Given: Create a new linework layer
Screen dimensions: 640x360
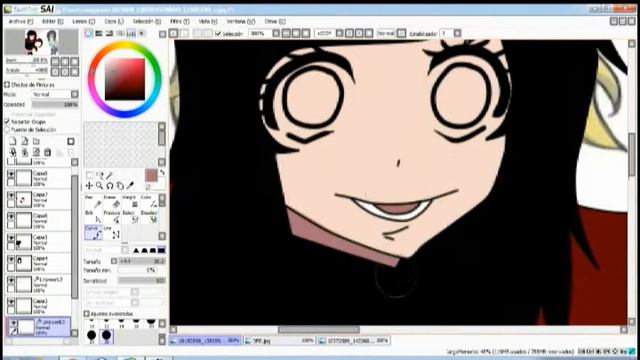Looking at the screenshot, I should tap(24, 141).
